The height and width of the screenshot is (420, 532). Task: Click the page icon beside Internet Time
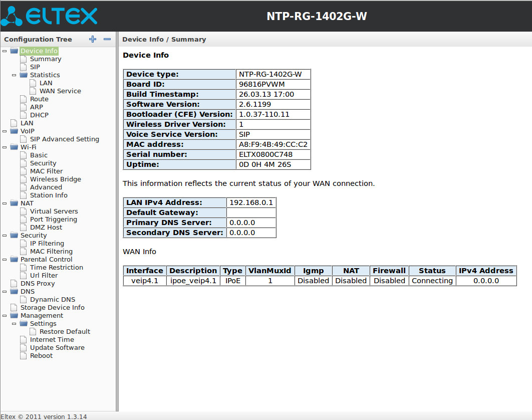coord(23,339)
